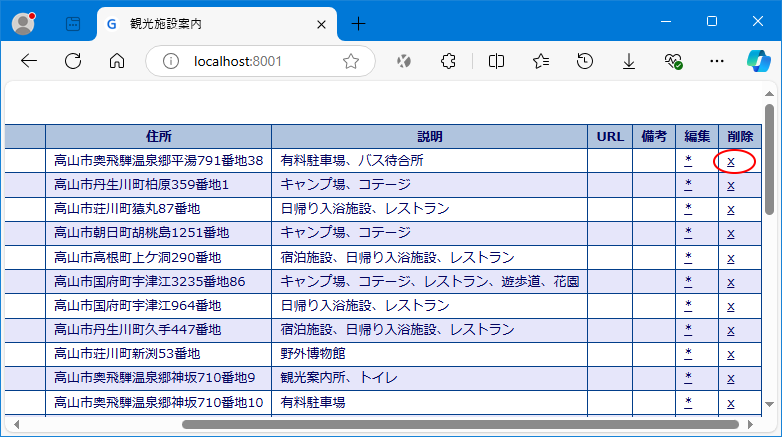Edit the 胡桃島1251番地 row
The height and width of the screenshot is (437, 782).
(x=688, y=232)
